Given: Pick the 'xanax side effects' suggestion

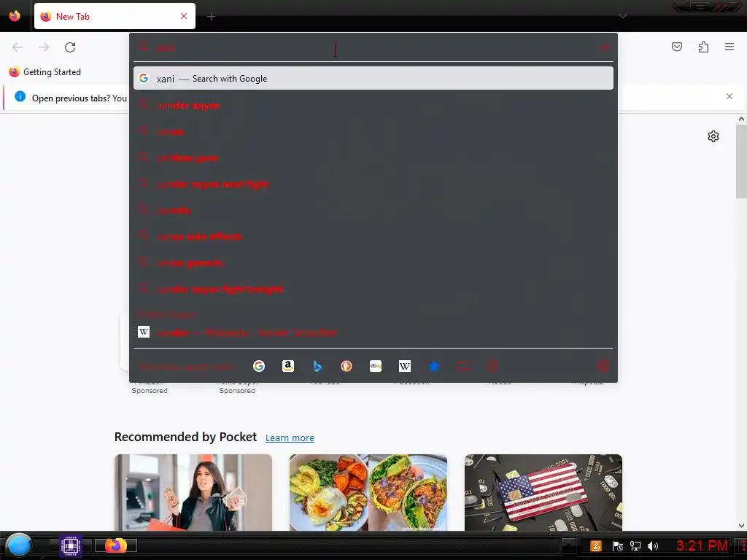Looking at the screenshot, I should click(x=373, y=236).
